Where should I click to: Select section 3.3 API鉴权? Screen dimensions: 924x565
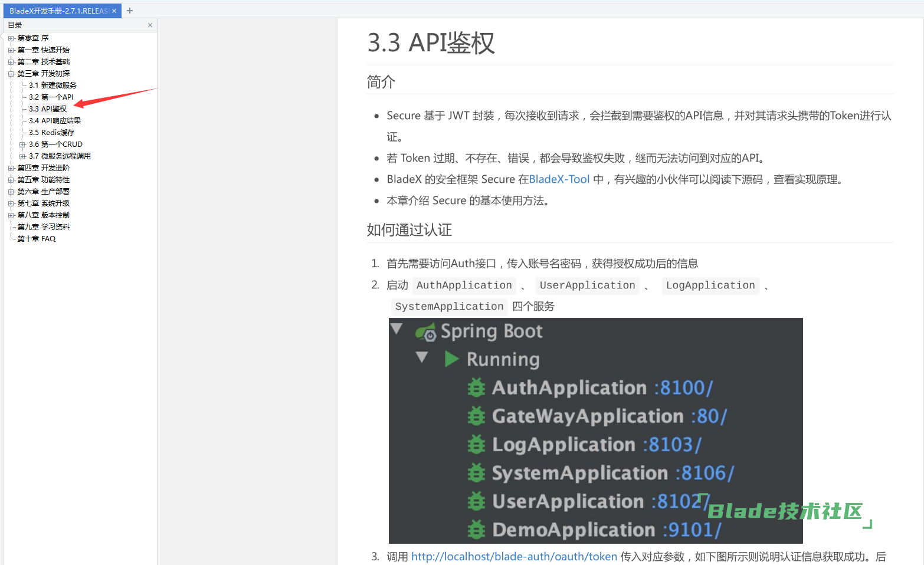[x=48, y=109]
